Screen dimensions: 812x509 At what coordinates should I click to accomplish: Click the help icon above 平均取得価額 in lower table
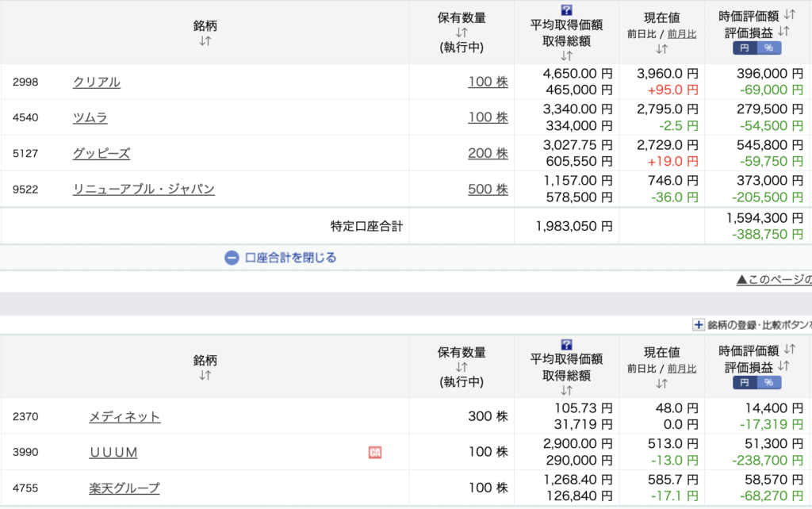(x=566, y=344)
